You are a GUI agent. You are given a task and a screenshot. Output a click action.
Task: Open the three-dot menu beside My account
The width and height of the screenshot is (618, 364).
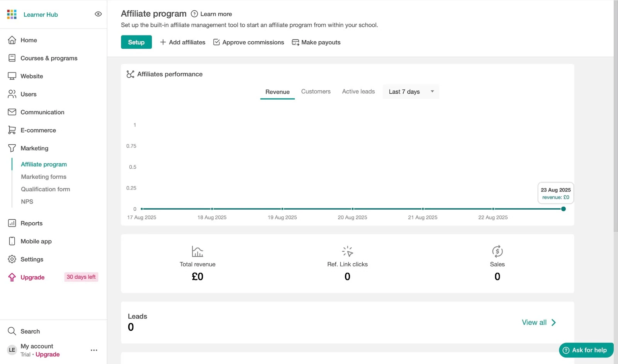click(x=94, y=350)
